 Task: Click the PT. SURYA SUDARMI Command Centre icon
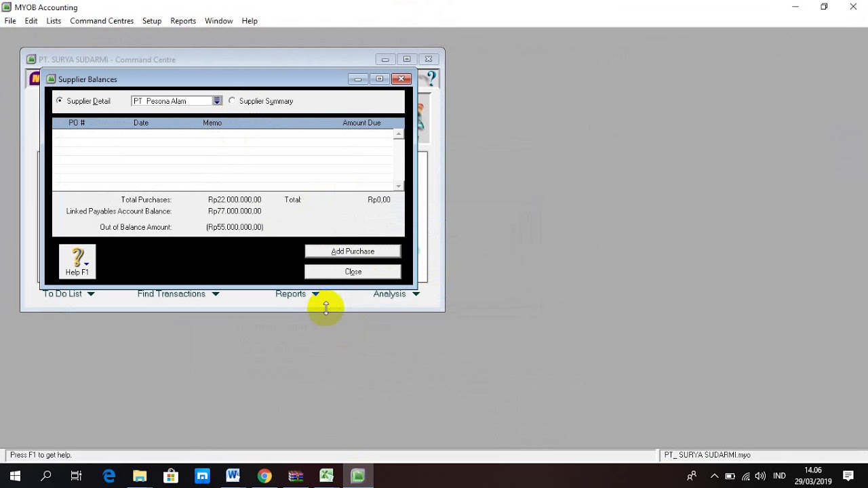coord(31,60)
